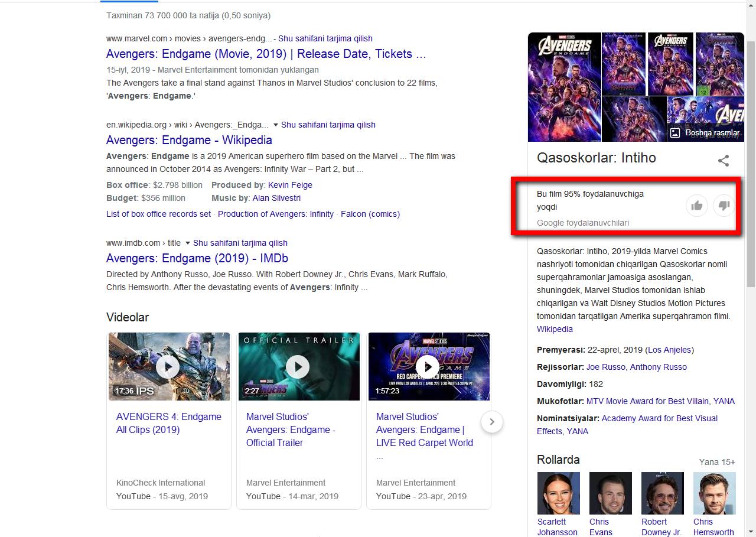Click the Los Anjeles premiere location link
This screenshot has width=756, height=537.
click(x=670, y=350)
